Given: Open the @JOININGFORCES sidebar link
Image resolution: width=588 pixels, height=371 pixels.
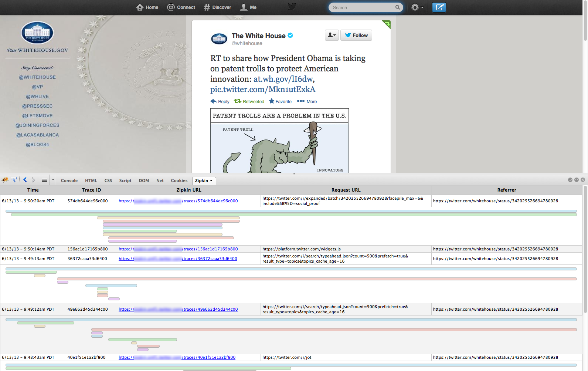Looking at the screenshot, I should pyautogui.click(x=37, y=125).
